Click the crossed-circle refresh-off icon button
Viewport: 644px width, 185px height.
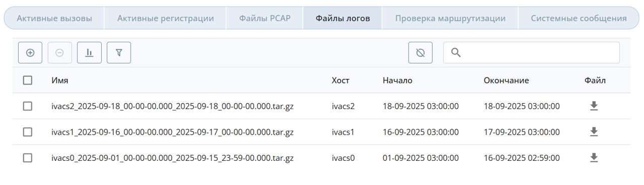point(421,53)
